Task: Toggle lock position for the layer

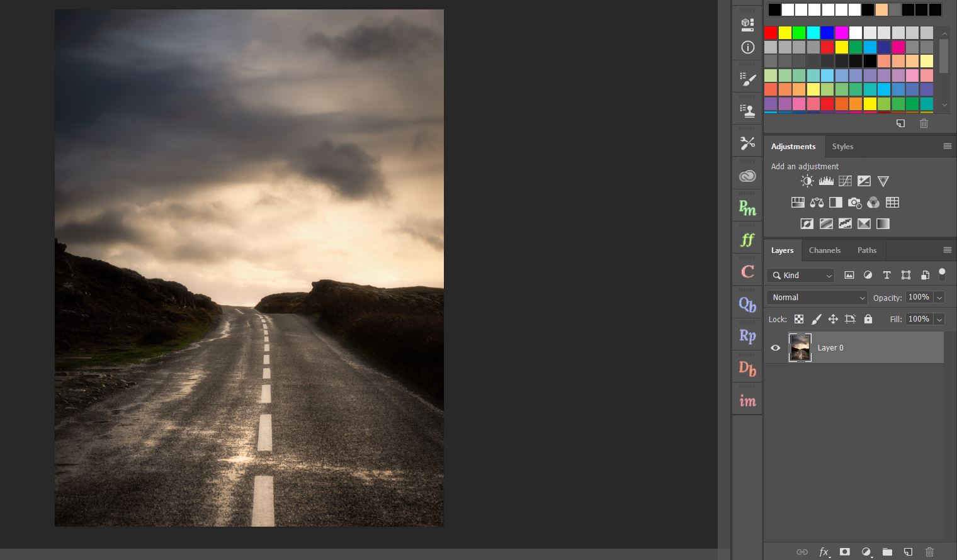Action: point(833,319)
